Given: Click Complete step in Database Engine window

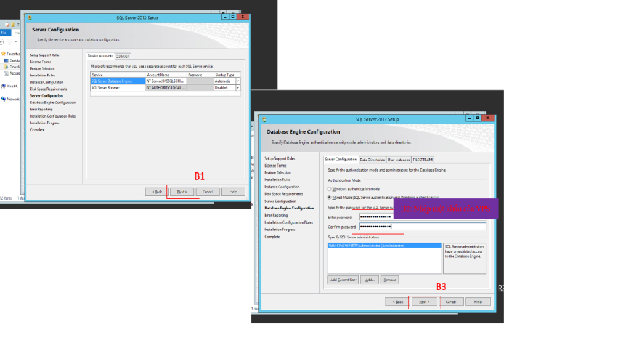Looking at the screenshot, I should pos(272,237).
